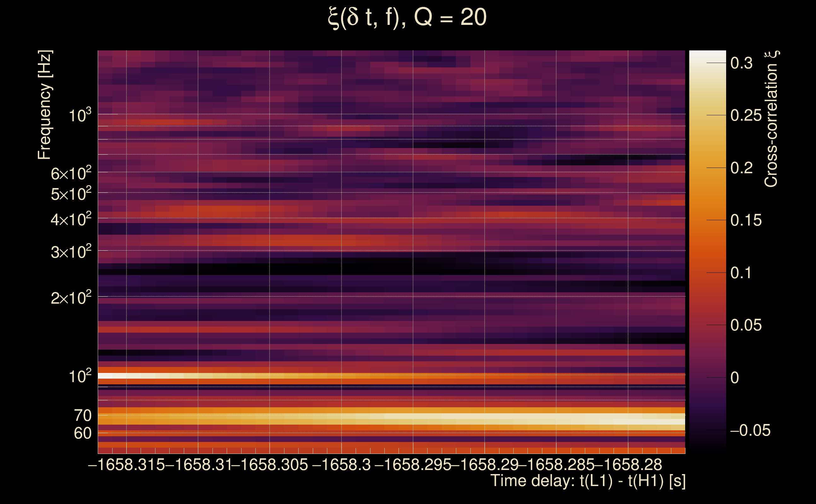Click the 2×10^2 frequency tick label
This screenshot has height=504, width=816.
71,297
